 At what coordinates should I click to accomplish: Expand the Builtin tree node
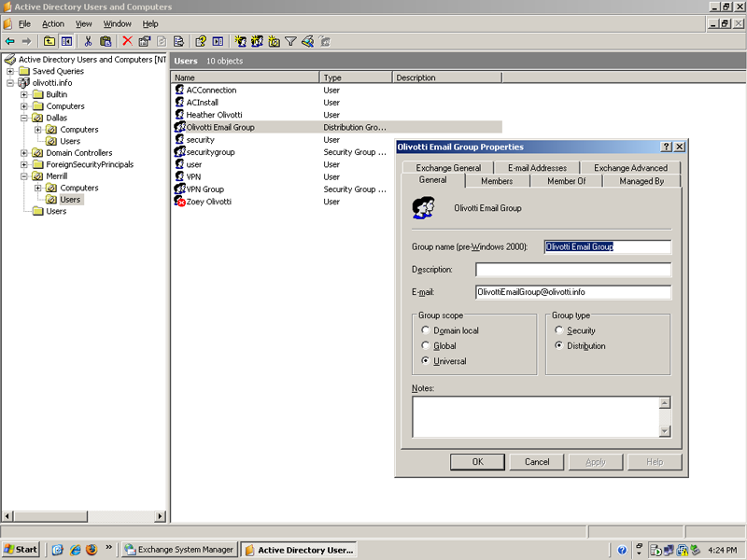24,94
